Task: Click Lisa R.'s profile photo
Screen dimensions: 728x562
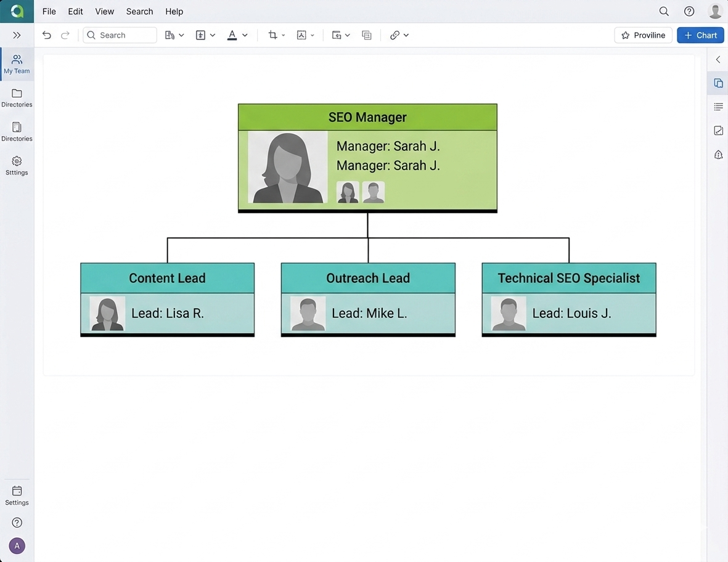Action: 107,313
